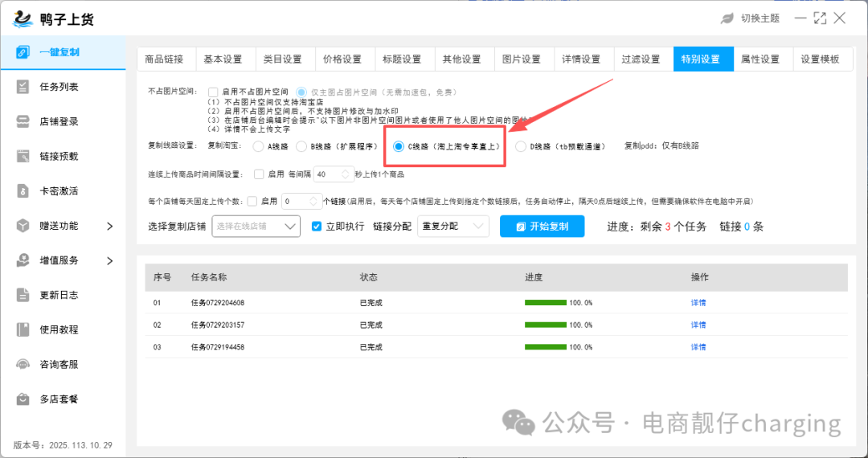The image size is (868, 458).
Task: Choose the A线路 radio button
Action: pyautogui.click(x=258, y=146)
